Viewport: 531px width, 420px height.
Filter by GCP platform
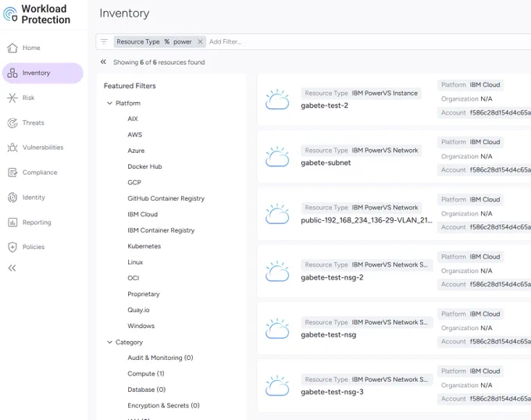pyautogui.click(x=134, y=183)
